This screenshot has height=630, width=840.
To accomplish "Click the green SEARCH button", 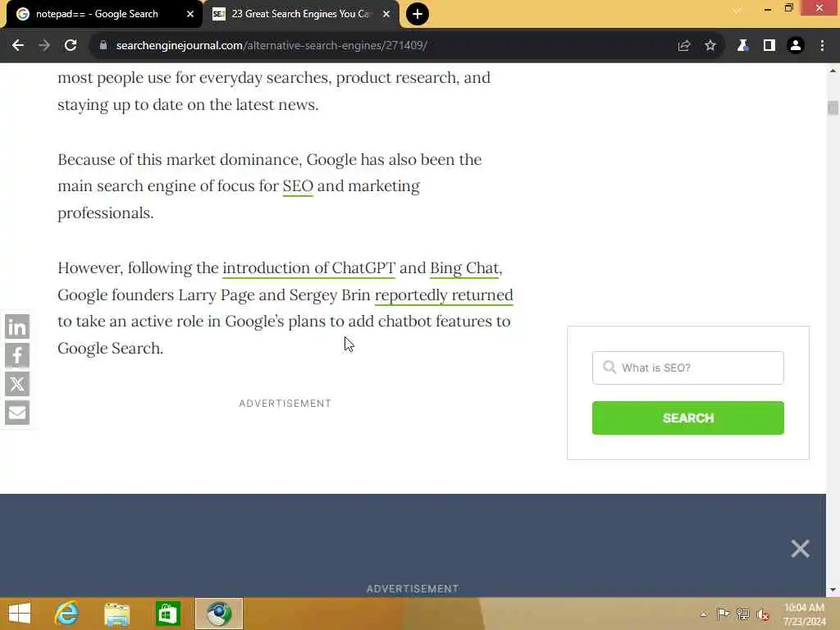I will pyautogui.click(x=688, y=418).
